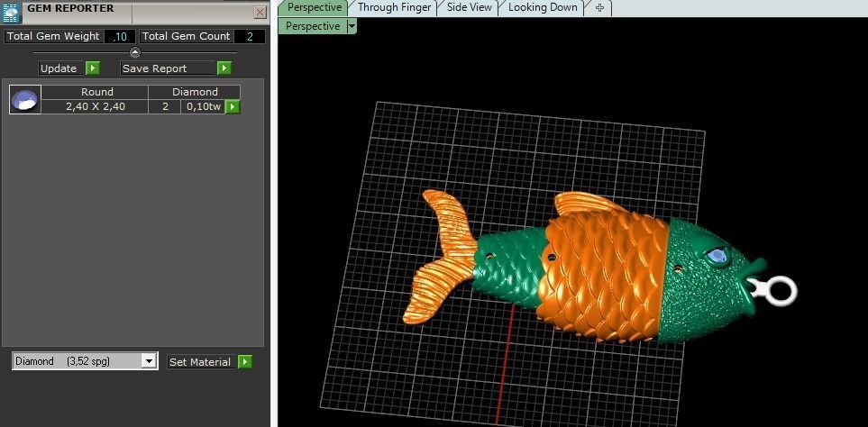Switch to the Through Finger tab
868x427 pixels.
point(394,8)
